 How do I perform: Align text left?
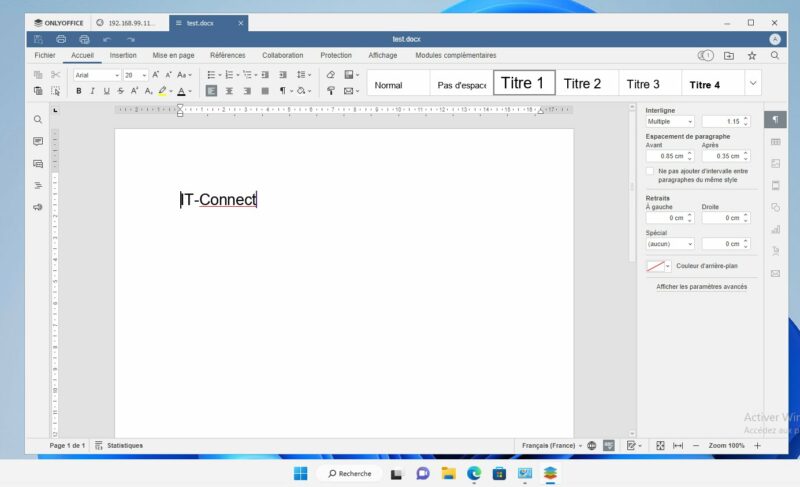[x=211, y=91]
